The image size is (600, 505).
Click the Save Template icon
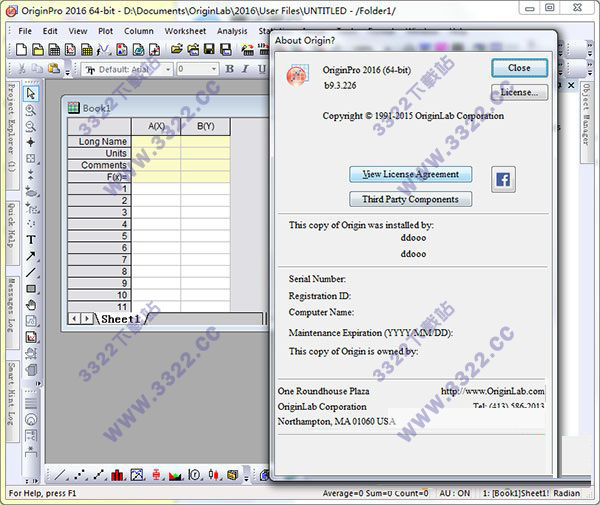(x=226, y=49)
